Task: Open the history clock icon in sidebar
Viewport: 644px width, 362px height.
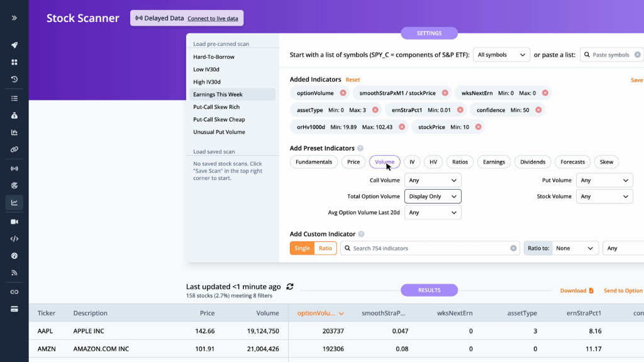Action: coord(14,79)
